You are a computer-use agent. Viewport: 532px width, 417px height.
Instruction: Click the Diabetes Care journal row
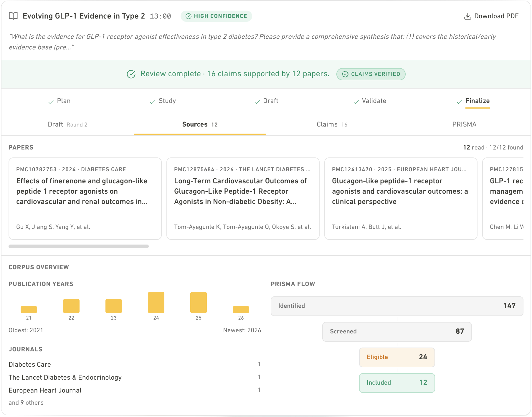point(135,364)
